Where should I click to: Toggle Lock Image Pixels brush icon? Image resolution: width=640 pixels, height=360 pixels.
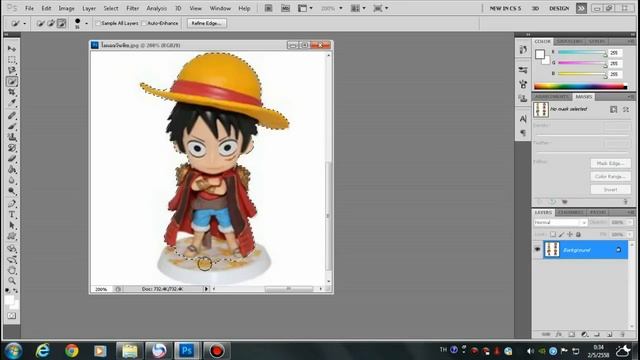pos(561,234)
